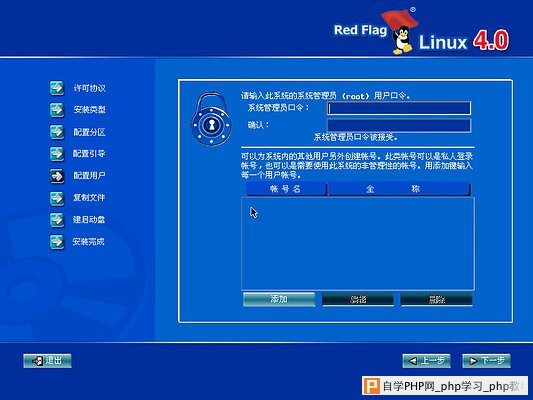Click the 全称 column header
Viewport: 533px width, 400px height.
point(399,189)
